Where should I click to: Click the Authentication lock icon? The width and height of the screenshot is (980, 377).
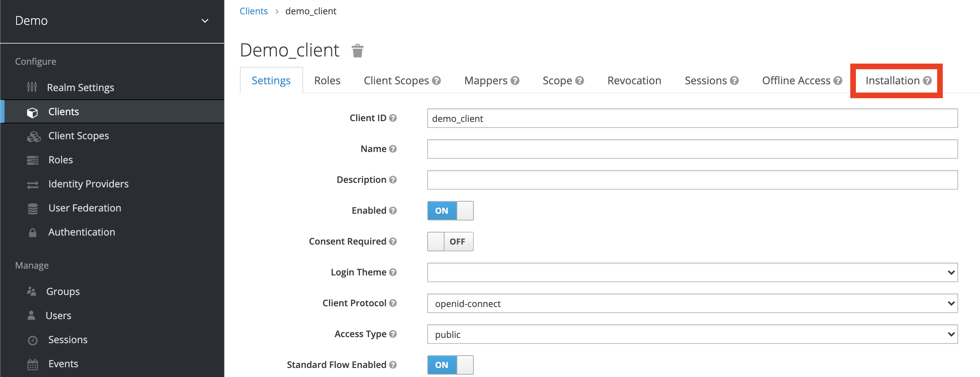pyautogui.click(x=33, y=232)
